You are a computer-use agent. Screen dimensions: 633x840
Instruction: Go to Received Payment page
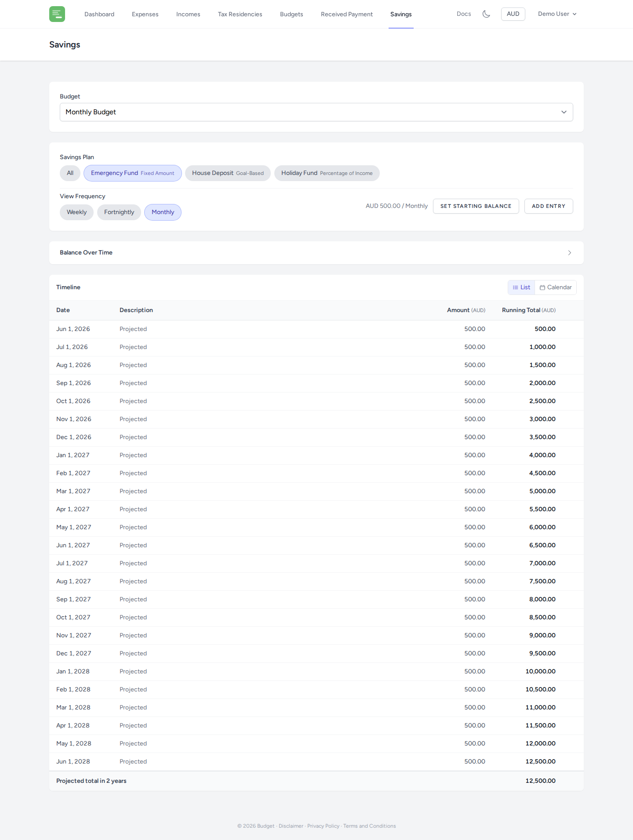(347, 14)
